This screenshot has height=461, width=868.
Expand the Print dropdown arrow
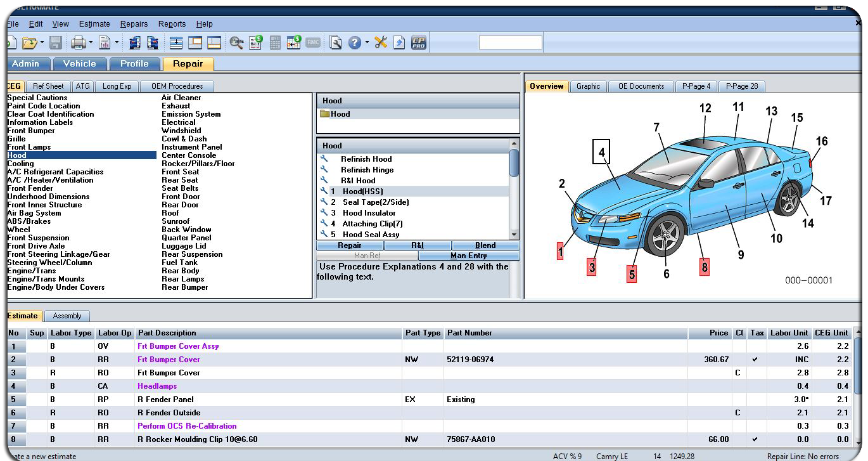pos(91,42)
